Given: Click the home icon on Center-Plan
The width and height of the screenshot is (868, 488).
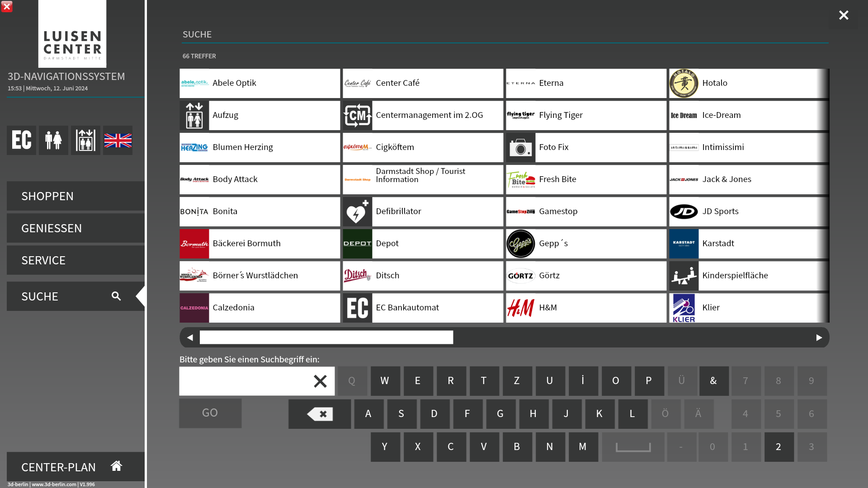Looking at the screenshot, I should 116,466.
